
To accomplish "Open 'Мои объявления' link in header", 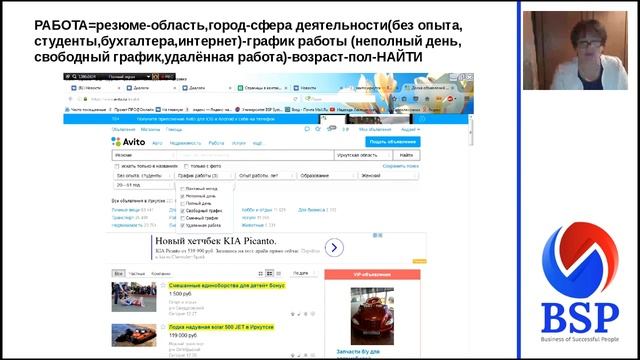I will [x=375, y=129].
